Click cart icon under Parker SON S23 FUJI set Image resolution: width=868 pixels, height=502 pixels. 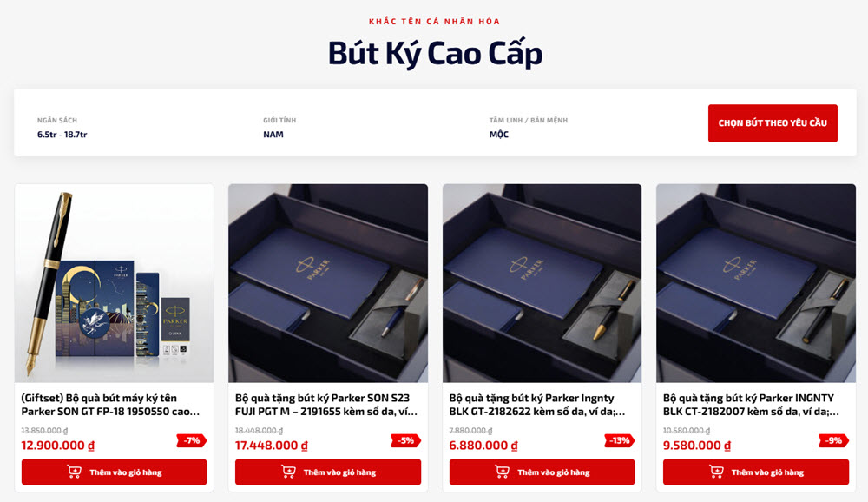pyautogui.click(x=288, y=472)
